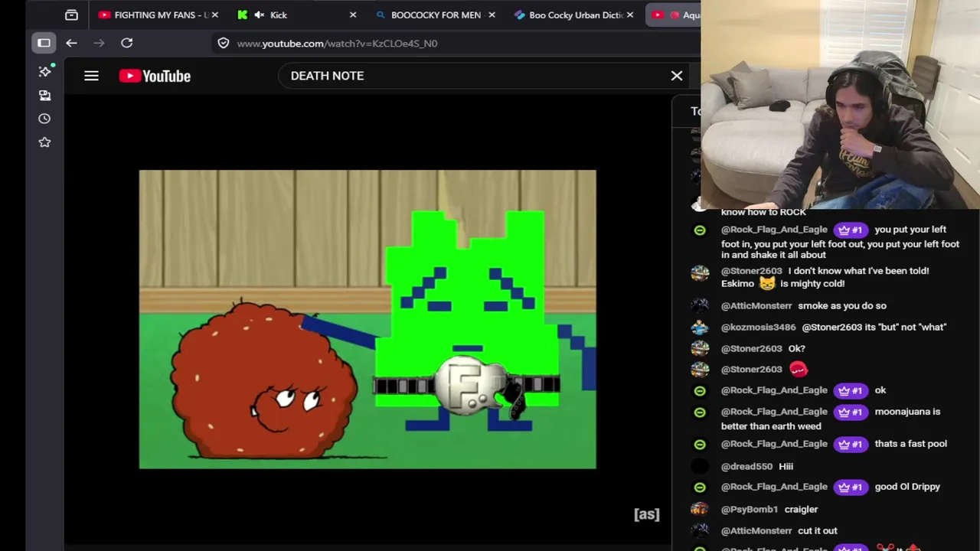Viewport: 980px width, 551px height.
Task: Click @PsyBomb1 avatar in chat
Action: [x=700, y=509]
